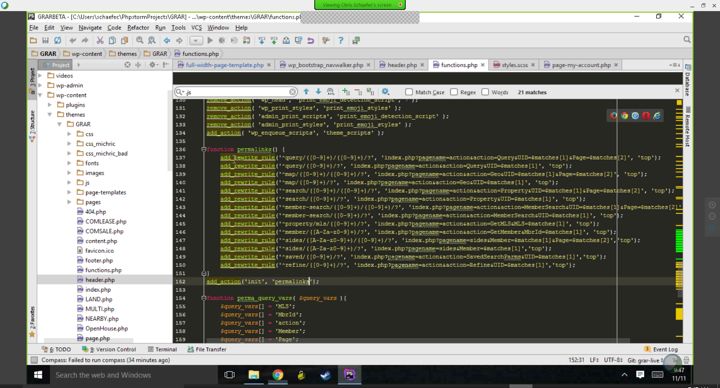Click the Revert purple arrow icon
The image size is (720, 388).
click(310, 40)
